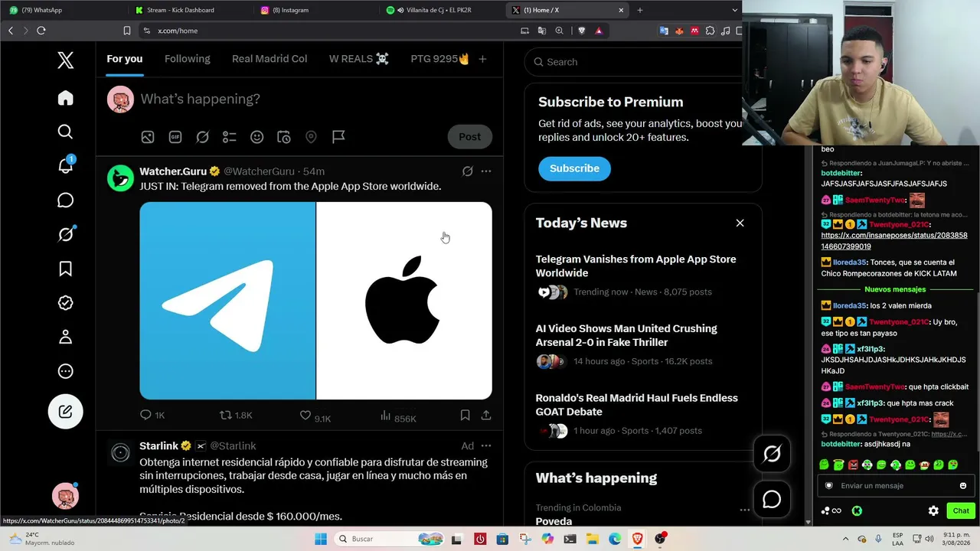Click the Brave Shields icon in address bar

click(x=581, y=31)
